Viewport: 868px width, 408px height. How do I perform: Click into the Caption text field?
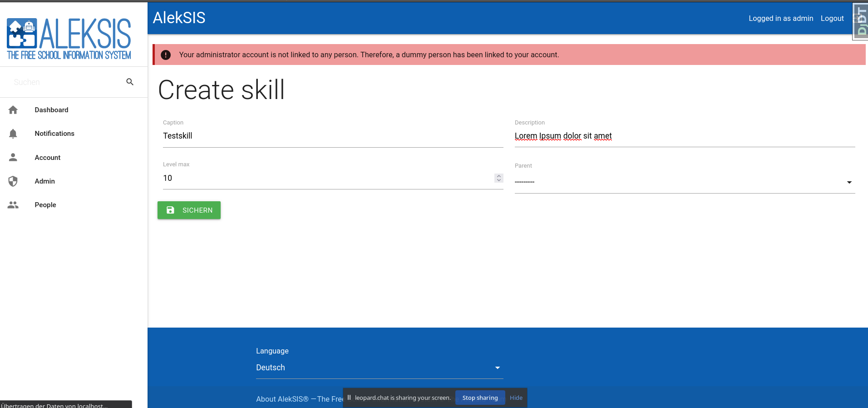(x=332, y=136)
